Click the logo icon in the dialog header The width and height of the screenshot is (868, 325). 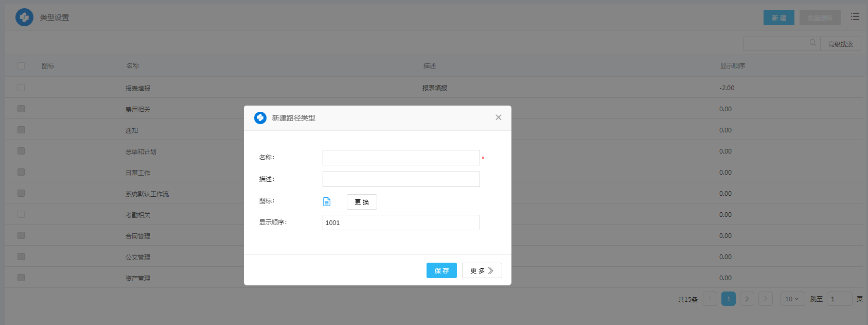(x=260, y=118)
